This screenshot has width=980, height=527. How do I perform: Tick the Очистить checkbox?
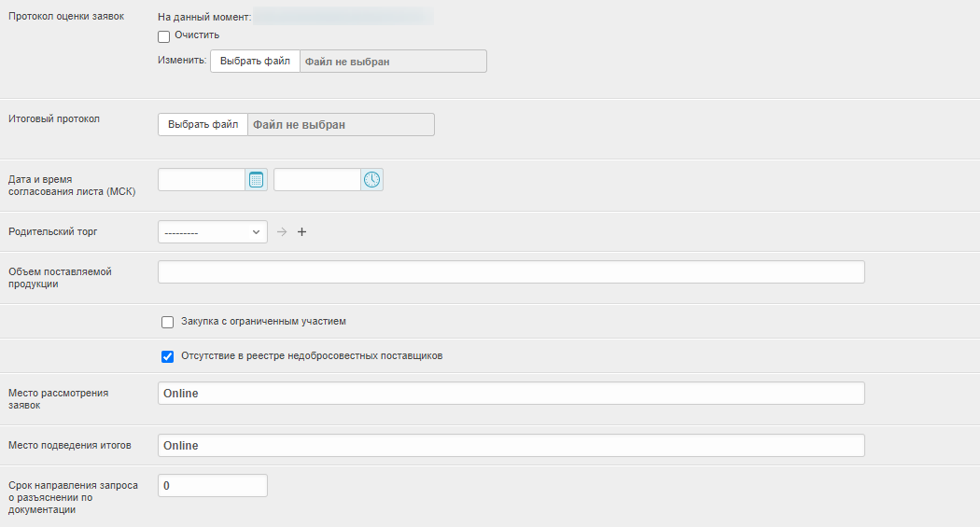click(164, 36)
